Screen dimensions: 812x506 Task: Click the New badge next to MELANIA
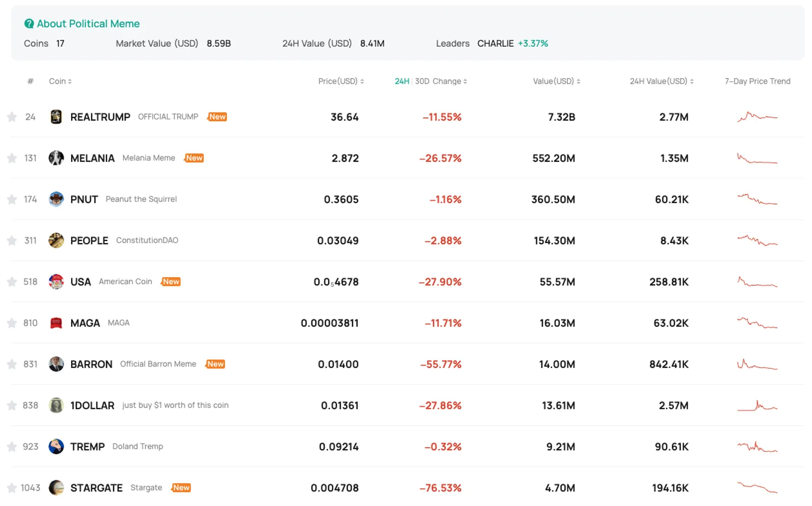tap(194, 158)
